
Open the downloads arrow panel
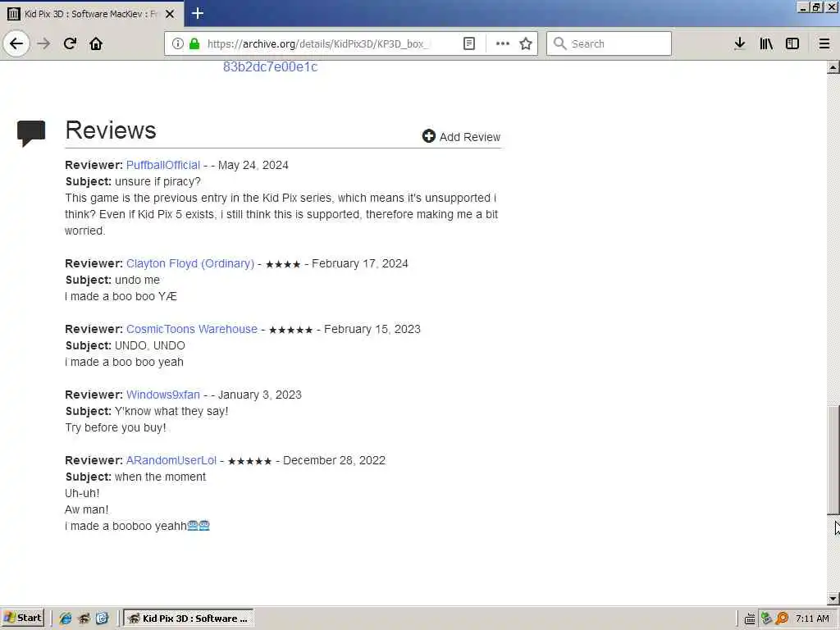pyautogui.click(x=739, y=43)
